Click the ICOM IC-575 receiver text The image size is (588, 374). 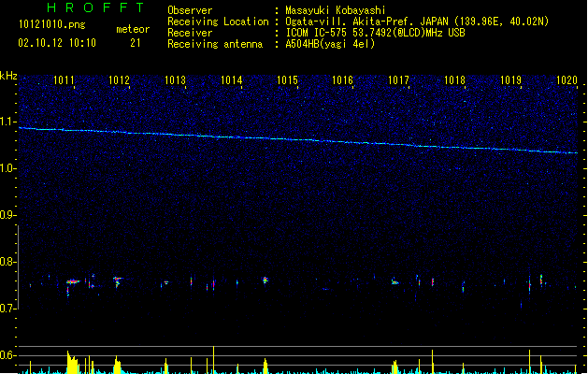[x=375, y=33]
